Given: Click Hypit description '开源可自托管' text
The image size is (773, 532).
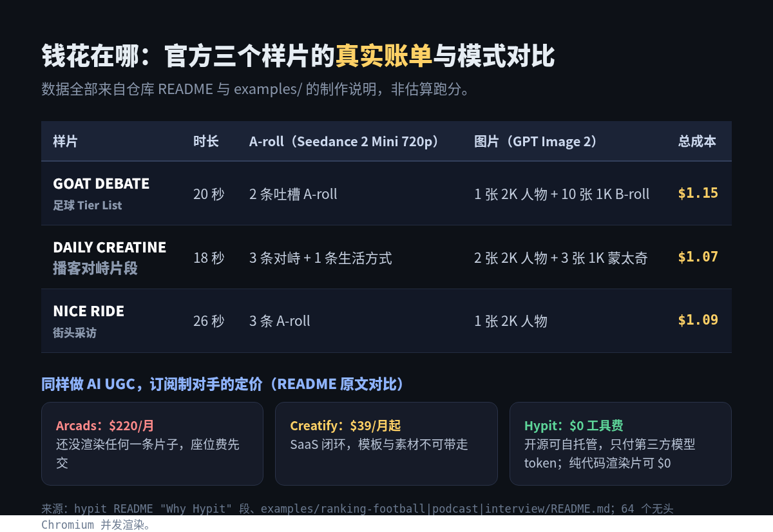Looking at the screenshot, I should point(610,453).
